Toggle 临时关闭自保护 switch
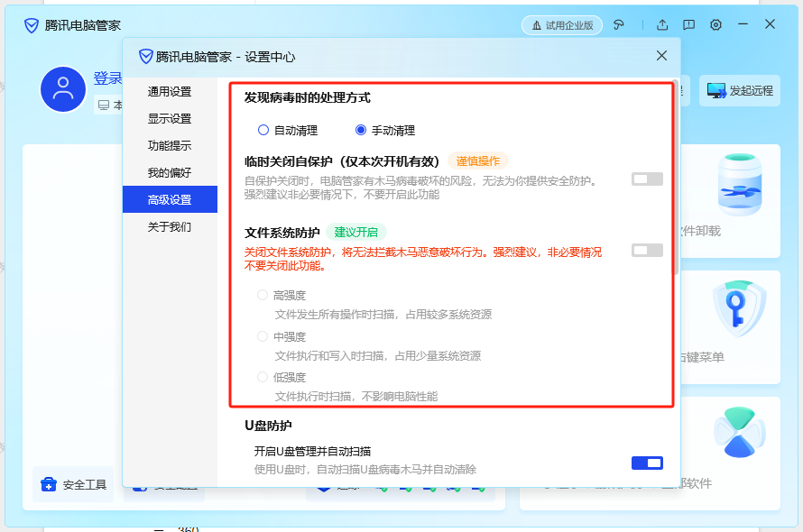 click(x=647, y=179)
